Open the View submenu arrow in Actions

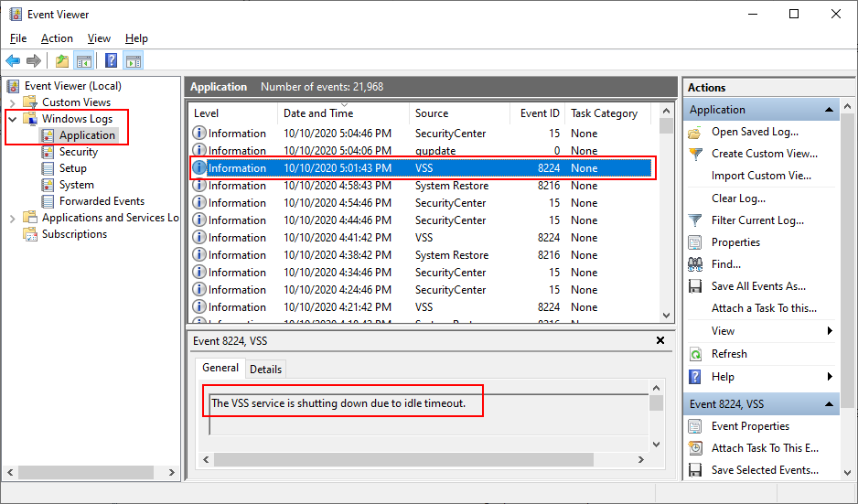click(830, 330)
